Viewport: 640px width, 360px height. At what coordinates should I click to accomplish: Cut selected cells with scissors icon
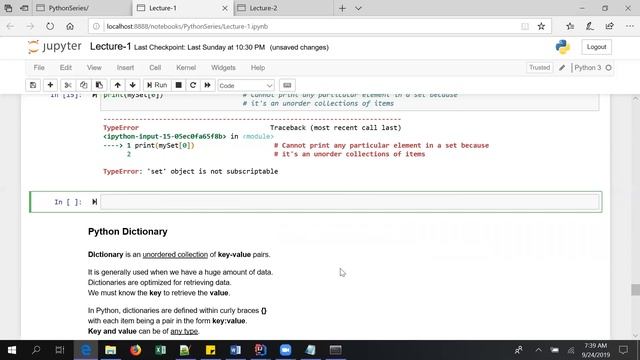click(x=68, y=85)
